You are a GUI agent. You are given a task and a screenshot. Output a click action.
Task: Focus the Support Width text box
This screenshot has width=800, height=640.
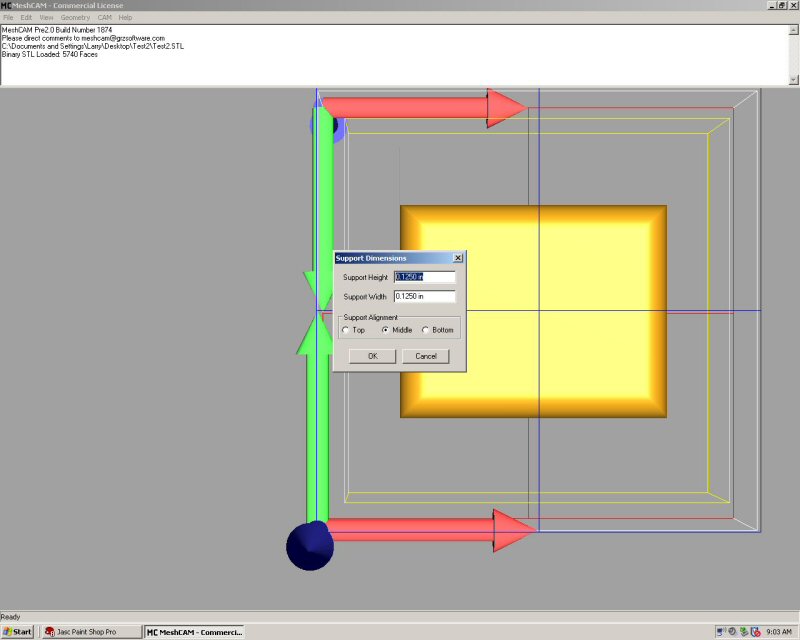pos(424,296)
